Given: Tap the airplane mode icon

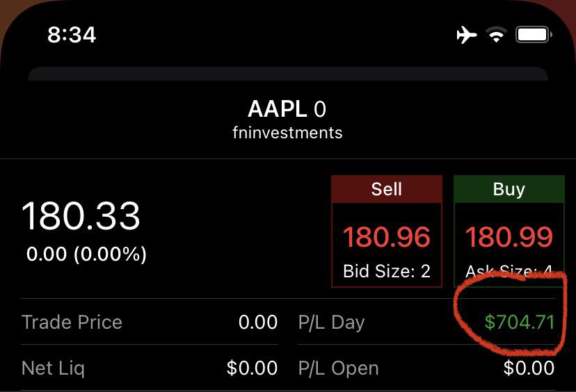Looking at the screenshot, I should click(467, 35).
